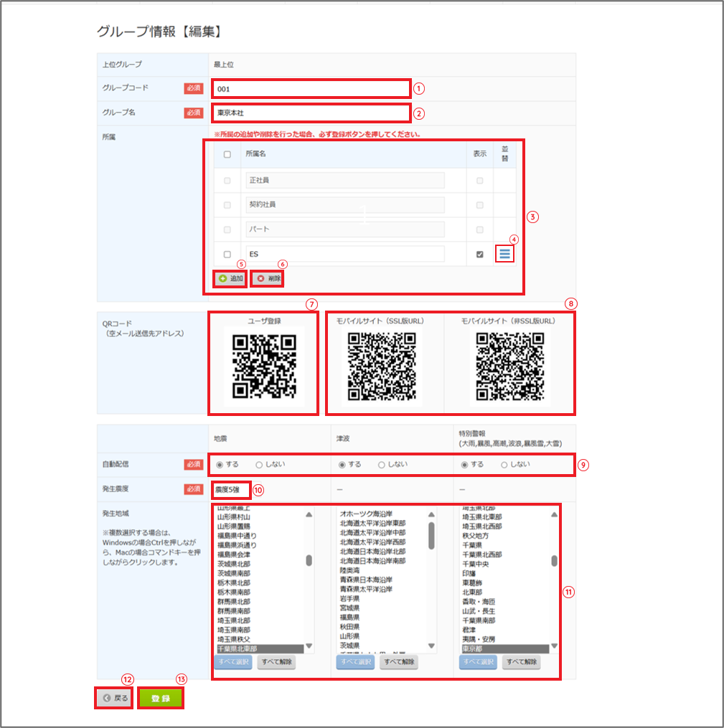Select 陸奥湾 in the 津波 region list
The height and width of the screenshot is (728, 724).
349,571
